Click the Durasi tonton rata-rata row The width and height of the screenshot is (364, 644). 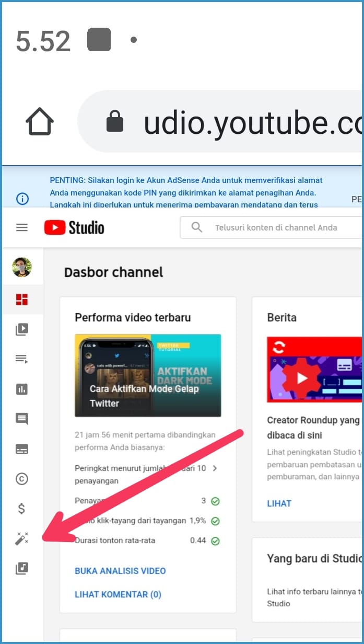tap(147, 540)
